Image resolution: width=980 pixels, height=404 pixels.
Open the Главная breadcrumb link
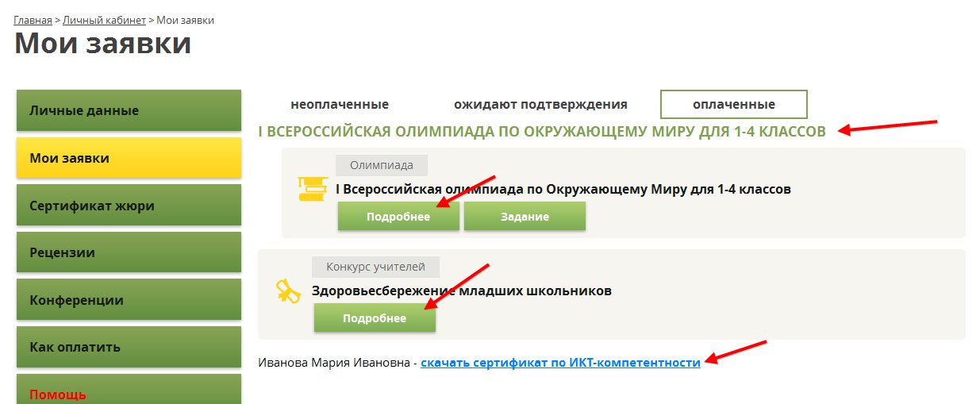33,20
